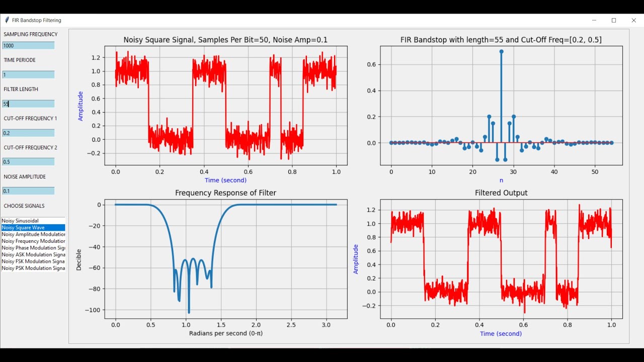The image size is (644, 362).
Task: Choose Noisy Phase Modulation signal
Action: coord(33,248)
